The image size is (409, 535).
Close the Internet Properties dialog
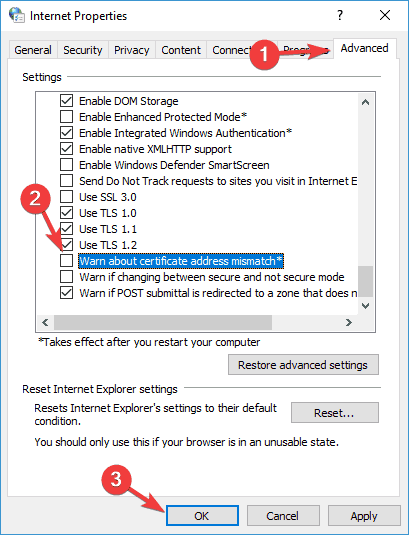coord(385,15)
